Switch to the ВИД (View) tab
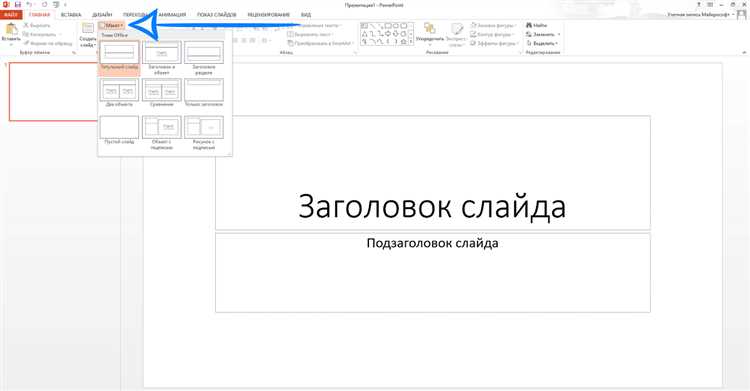Image resolution: width=750 pixels, height=391 pixels. coord(306,15)
